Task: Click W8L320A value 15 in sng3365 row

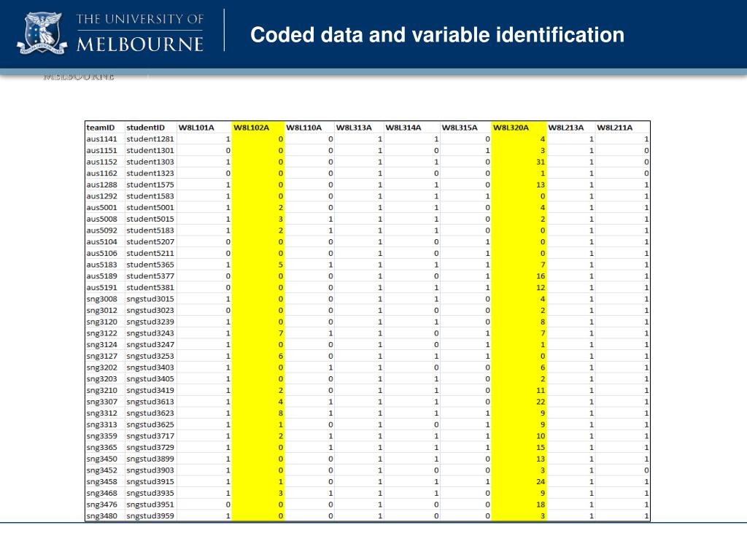Action: point(541,448)
